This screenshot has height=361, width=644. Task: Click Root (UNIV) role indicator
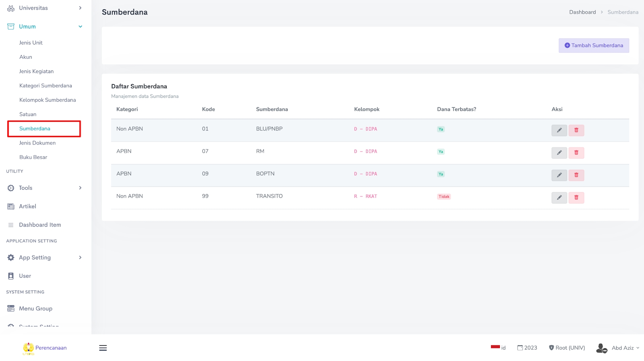pyautogui.click(x=567, y=348)
